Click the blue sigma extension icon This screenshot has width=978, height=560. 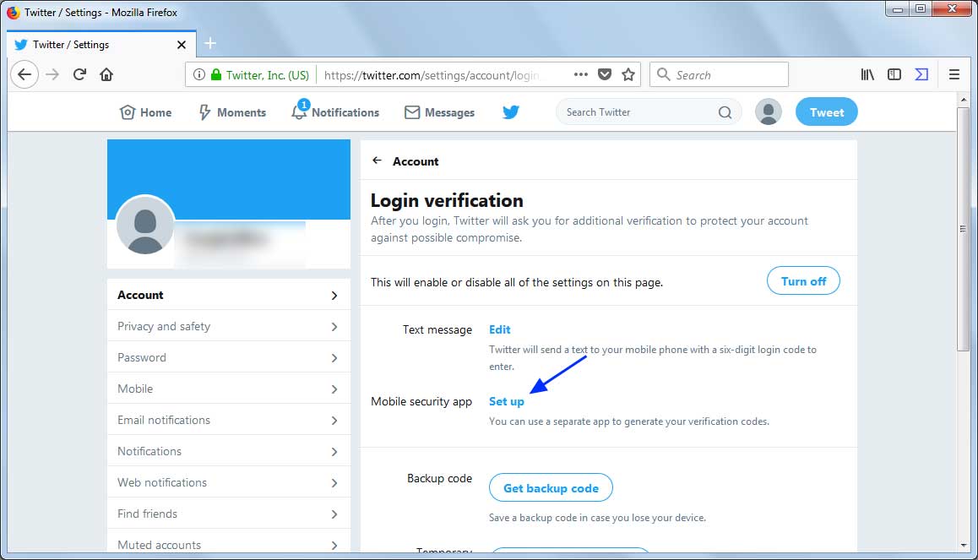click(921, 75)
